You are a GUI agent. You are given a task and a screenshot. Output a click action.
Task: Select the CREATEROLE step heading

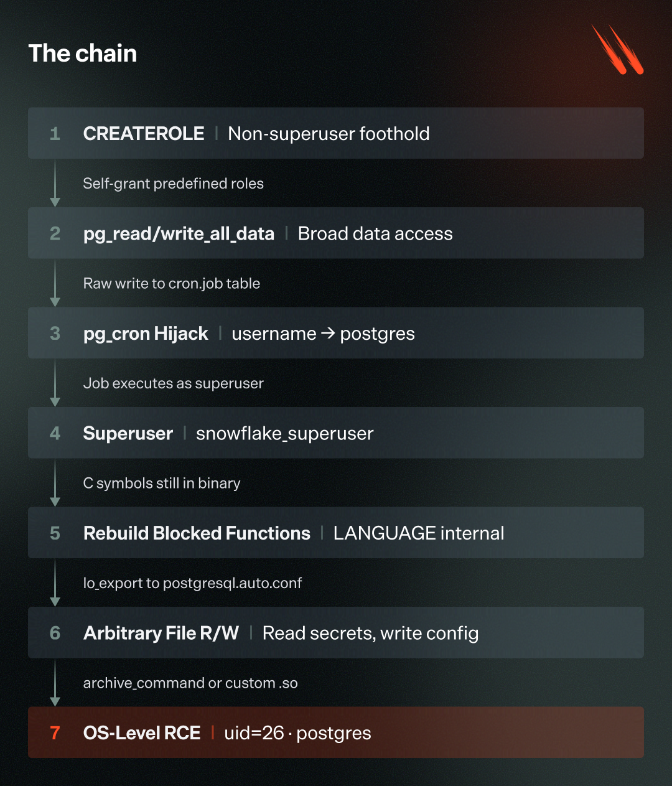[x=144, y=134]
